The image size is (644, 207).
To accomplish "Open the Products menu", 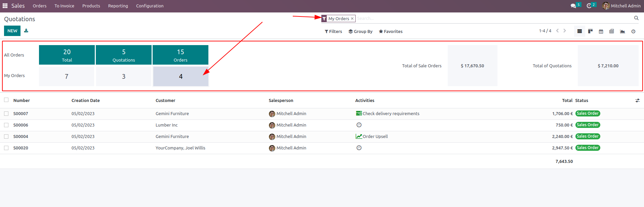I will [91, 6].
